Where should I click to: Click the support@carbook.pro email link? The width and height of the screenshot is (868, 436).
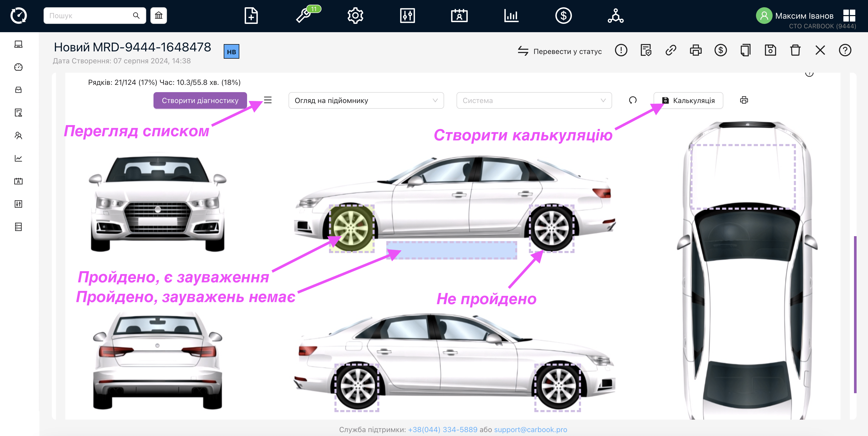coord(530,429)
